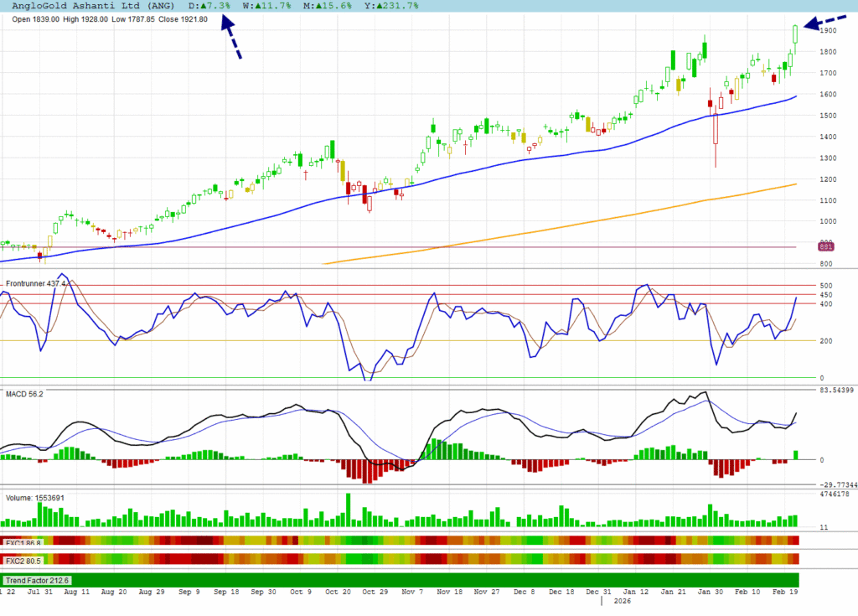Image resolution: width=858 pixels, height=616 pixels.
Task: Select the latest tall green candlestick
Action: tap(794, 34)
